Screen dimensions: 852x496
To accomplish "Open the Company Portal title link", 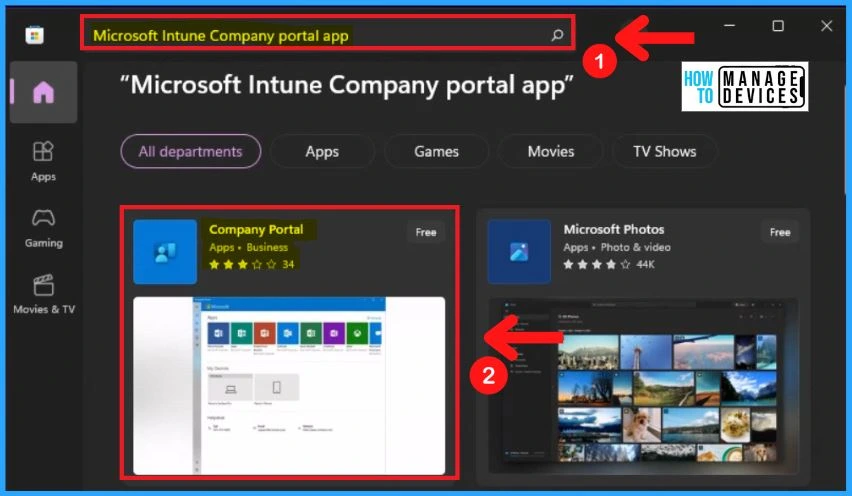I will click(256, 230).
